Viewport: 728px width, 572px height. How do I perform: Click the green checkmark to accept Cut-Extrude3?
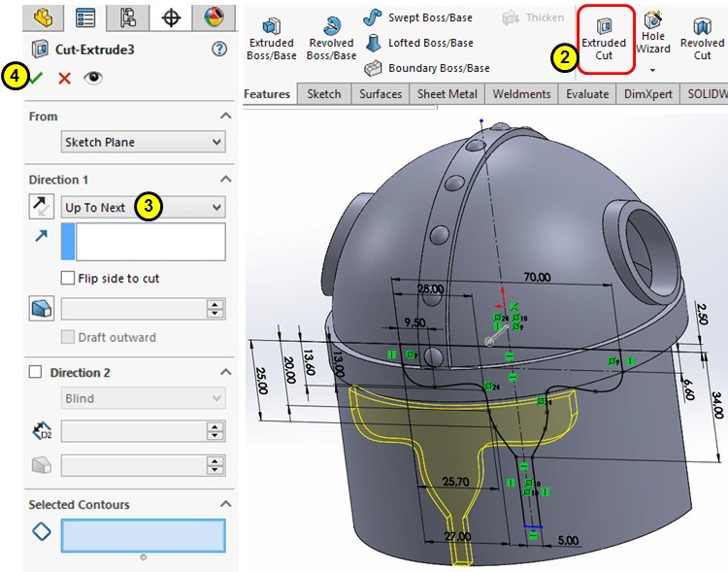[x=37, y=78]
